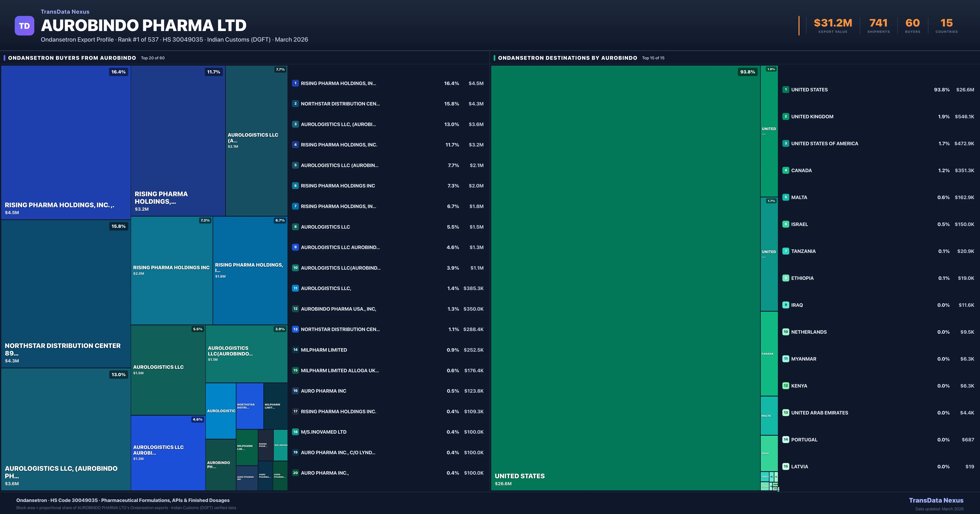Open the Ondansetron Destinations By Aurobindo section header

[567, 58]
